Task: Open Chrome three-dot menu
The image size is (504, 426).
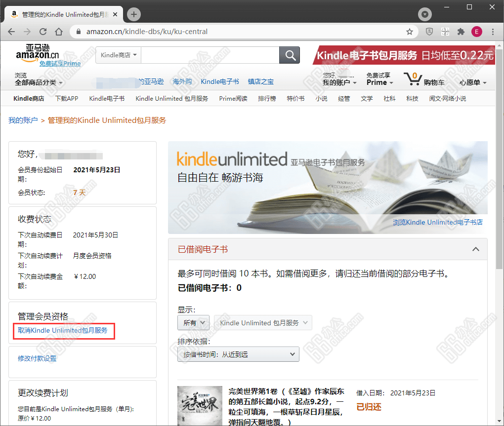Action: tap(493, 32)
